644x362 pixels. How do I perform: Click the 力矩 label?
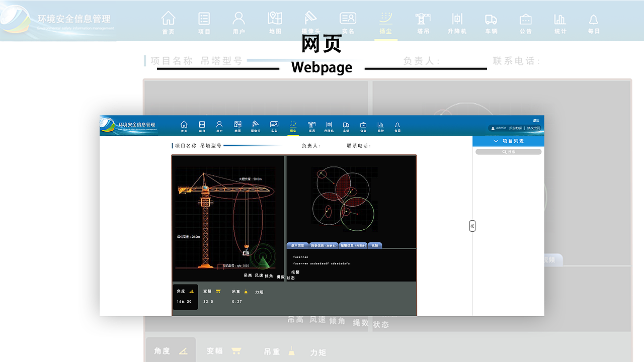tap(259, 292)
